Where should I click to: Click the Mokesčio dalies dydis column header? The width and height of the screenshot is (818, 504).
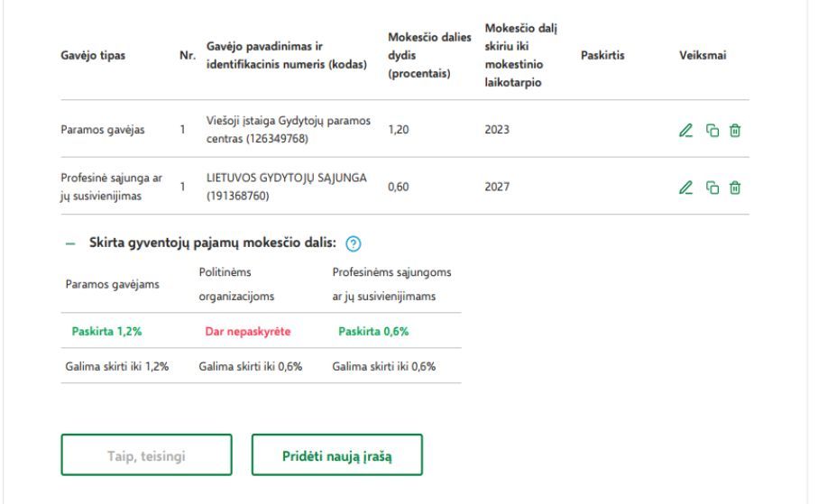pos(428,55)
